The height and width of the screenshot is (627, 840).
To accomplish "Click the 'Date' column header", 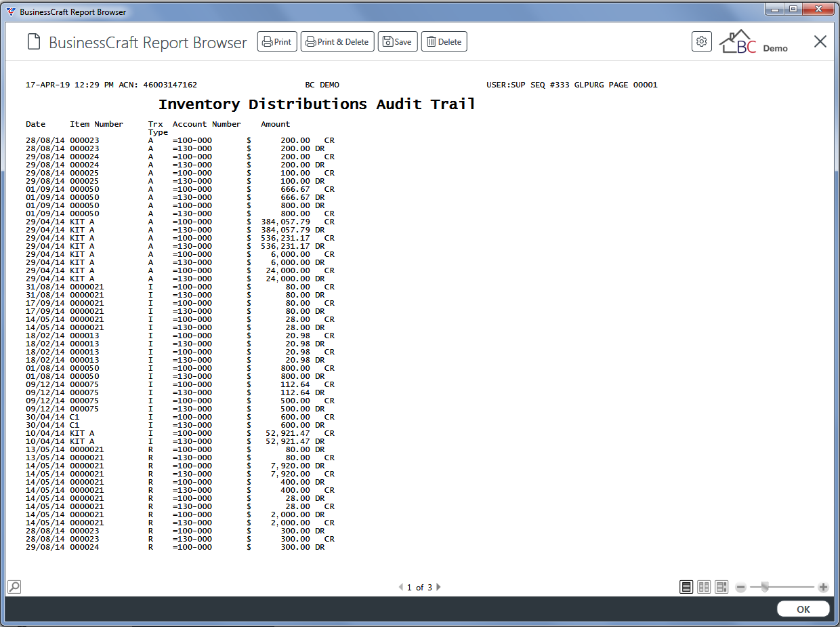I will (36, 124).
